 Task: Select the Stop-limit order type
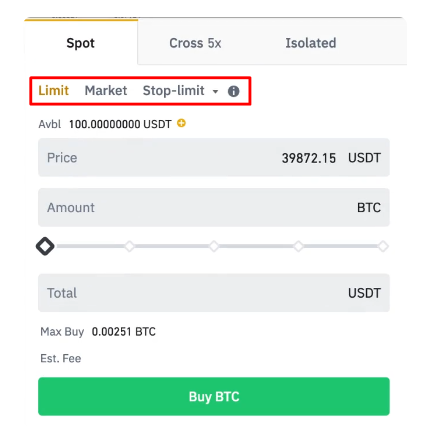pos(173,90)
